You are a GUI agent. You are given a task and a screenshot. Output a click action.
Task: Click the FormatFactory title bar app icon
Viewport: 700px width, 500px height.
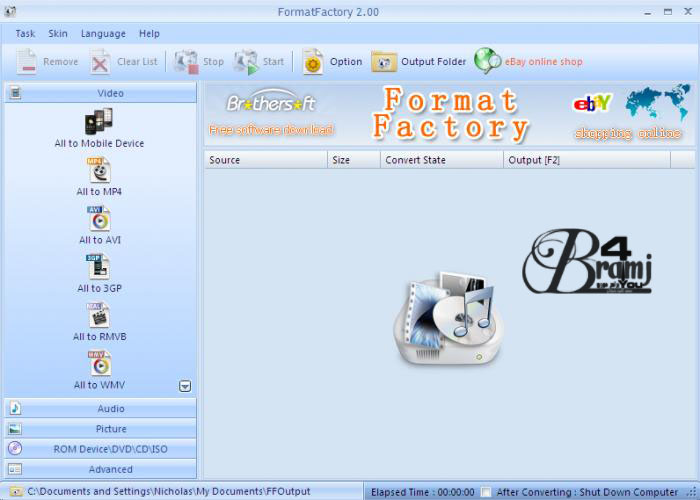pos(10,11)
